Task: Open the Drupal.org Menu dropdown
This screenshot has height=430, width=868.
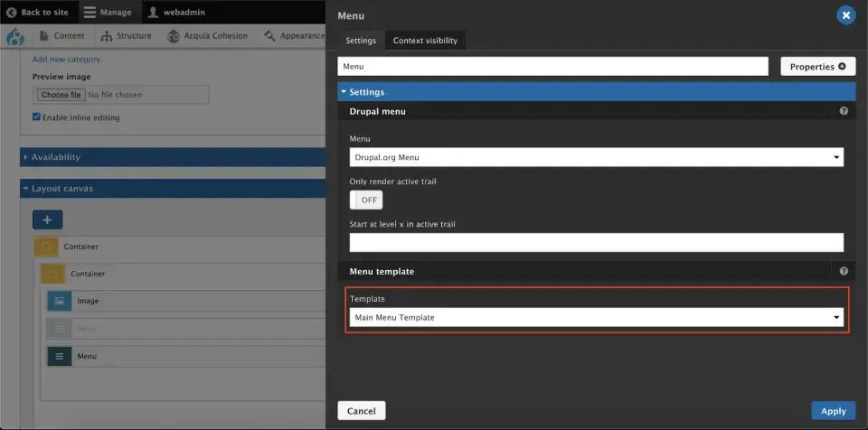Action: [x=596, y=157]
